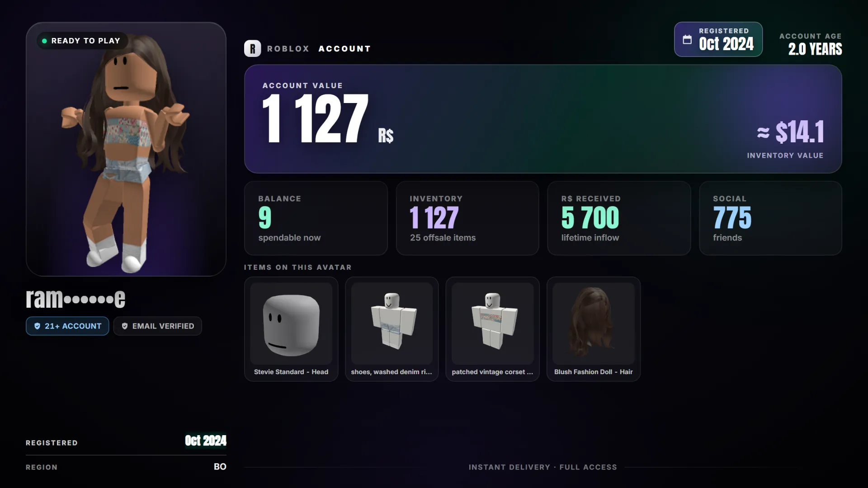
Task: Click the INVENTORY VALUE label
Action: (785, 155)
